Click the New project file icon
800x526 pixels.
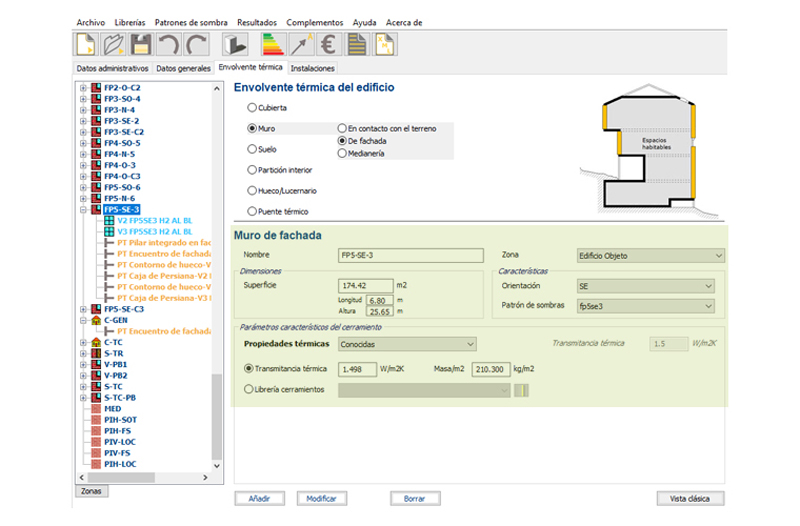[86, 44]
